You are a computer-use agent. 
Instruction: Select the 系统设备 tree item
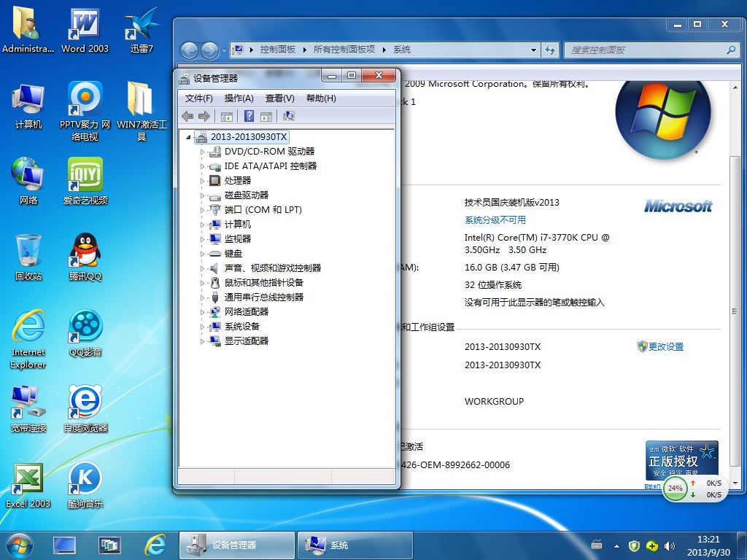coord(242,327)
